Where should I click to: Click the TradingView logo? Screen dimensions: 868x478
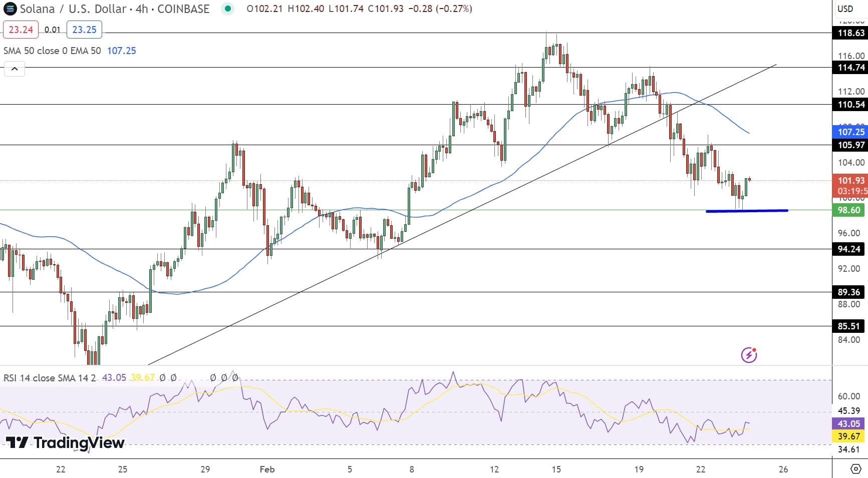[65, 442]
